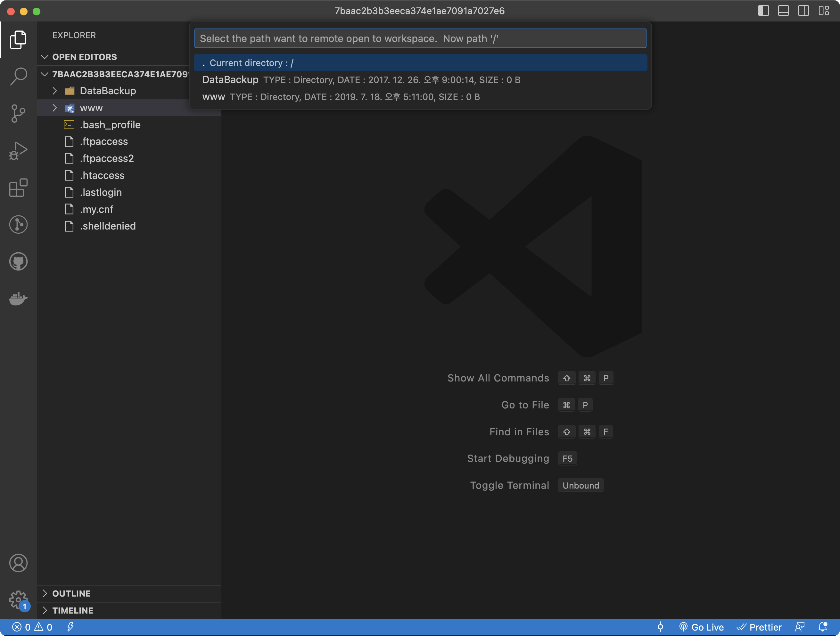Expand the DataBackup folder in explorer
This screenshot has width=840, height=636.
tap(107, 91)
